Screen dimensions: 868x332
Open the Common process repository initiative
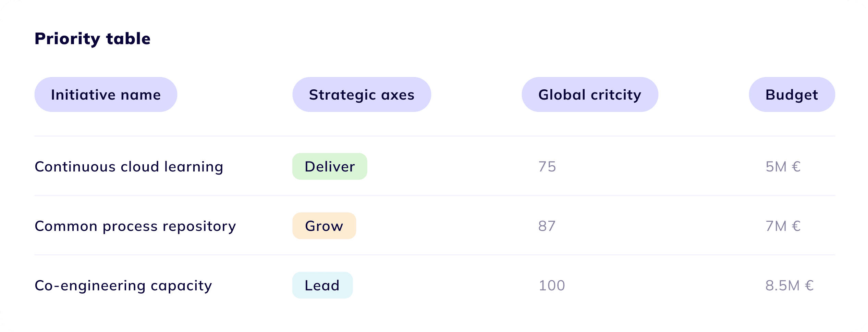click(x=135, y=226)
